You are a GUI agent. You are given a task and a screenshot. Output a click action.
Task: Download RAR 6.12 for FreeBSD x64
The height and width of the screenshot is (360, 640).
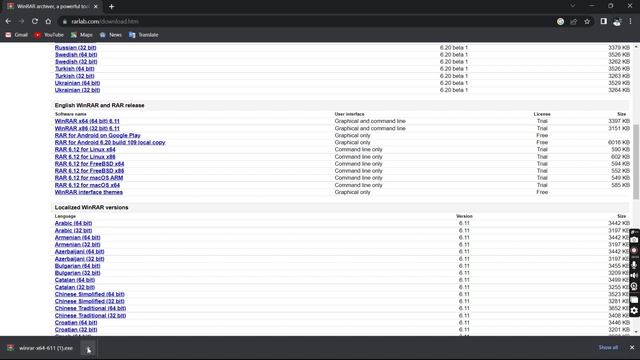(x=89, y=164)
